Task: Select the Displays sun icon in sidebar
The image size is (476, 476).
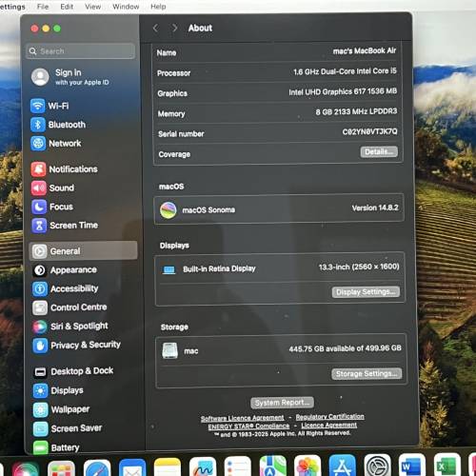Action: point(40,391)
